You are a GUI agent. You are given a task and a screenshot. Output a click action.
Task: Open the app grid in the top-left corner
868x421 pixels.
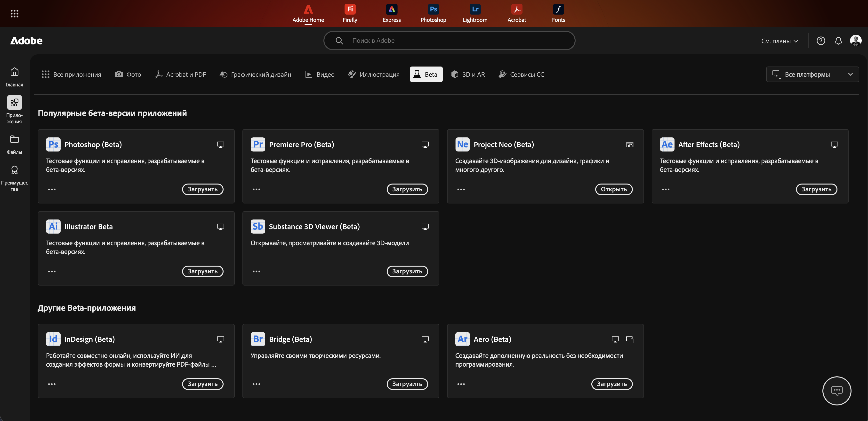(x=15, y=13)
